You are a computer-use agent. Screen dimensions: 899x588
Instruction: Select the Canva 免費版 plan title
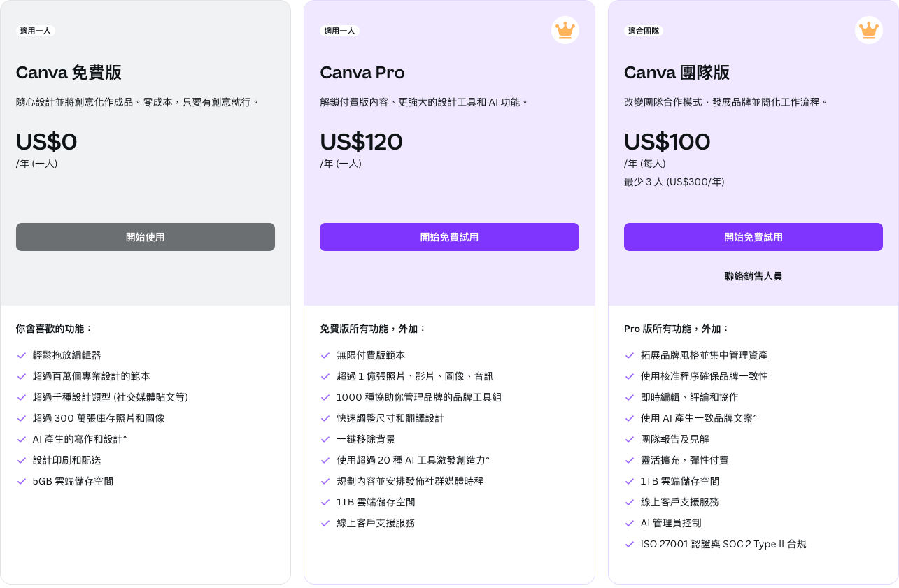point(69,73)
